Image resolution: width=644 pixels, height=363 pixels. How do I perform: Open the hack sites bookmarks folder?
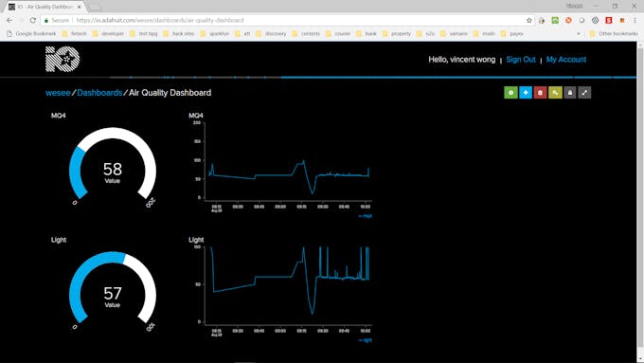coord(179,34)
